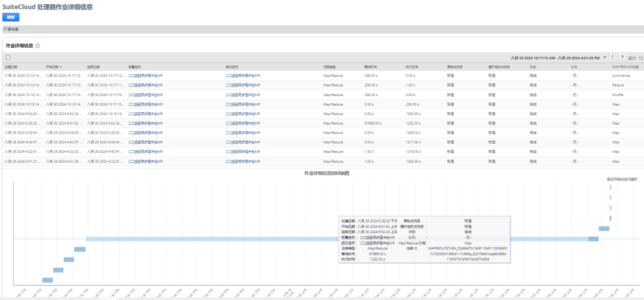Viewport: 644px width, 300px height.
Task: Click the 1263.00 s execution time cell
Action: [x=413, y=162]
